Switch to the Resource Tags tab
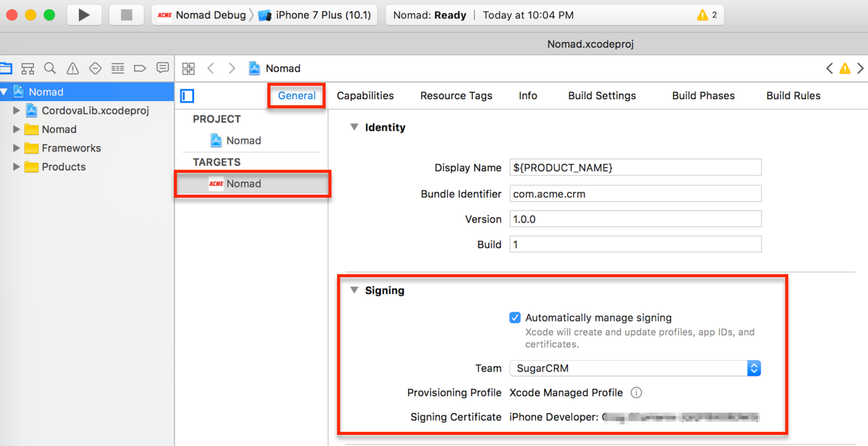Screen dimensions: 868x446 (x=456, y=96)
